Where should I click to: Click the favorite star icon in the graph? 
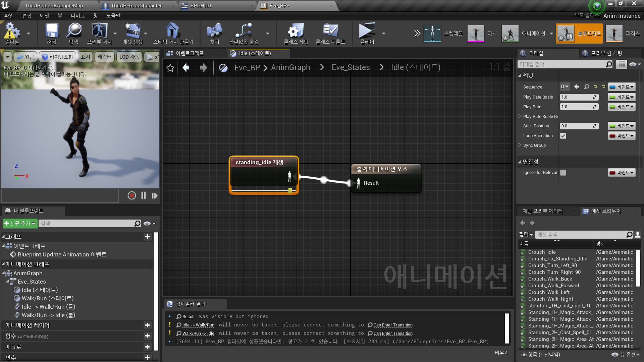(x=170, y=68)
